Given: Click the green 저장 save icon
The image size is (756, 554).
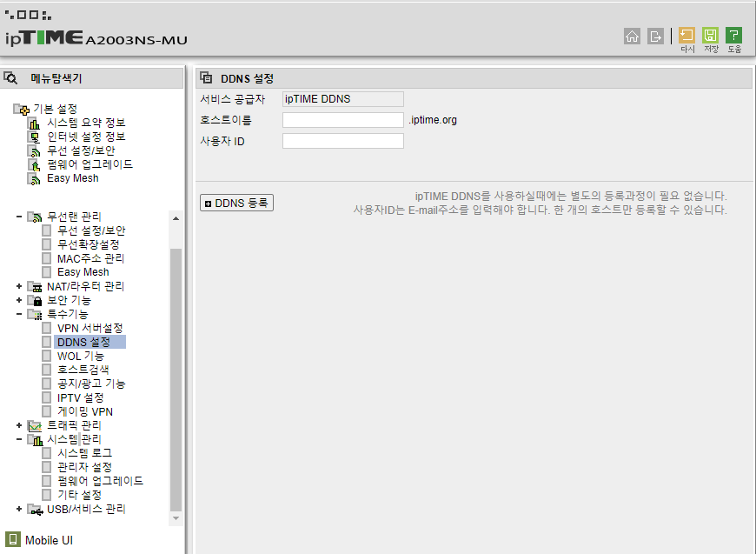Looking at the screenshot, I should pyautogui.click(x=710, y=36).
